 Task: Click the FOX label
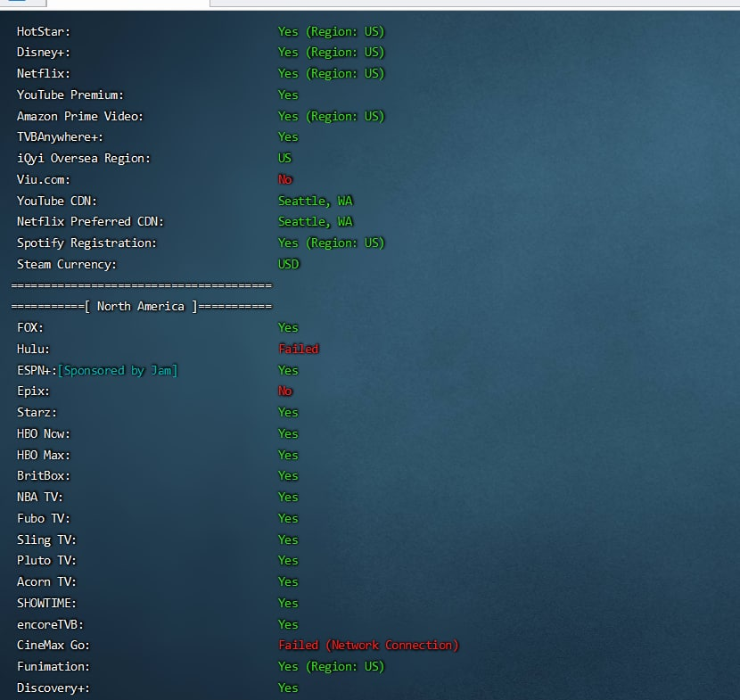[29, 327]
